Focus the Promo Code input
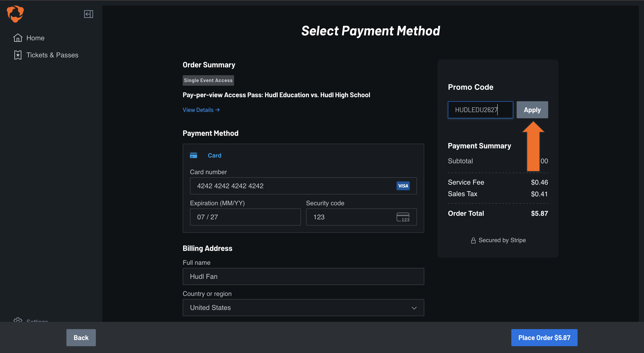The image size is (644, 353). pyautogui.click(x=480, y=110)
